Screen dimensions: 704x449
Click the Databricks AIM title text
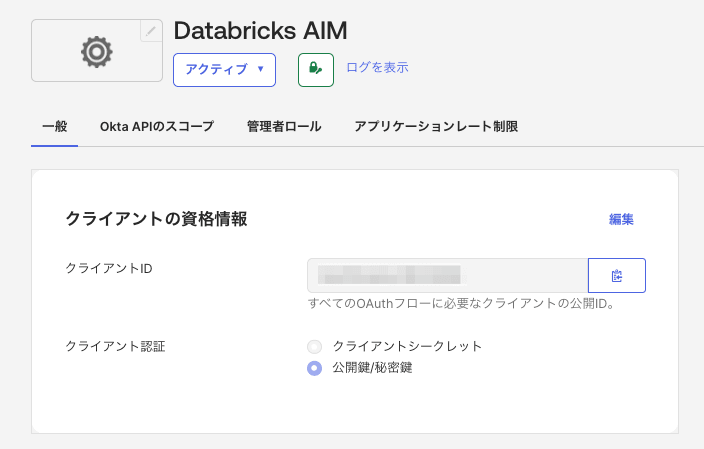(x=260, y=31)
